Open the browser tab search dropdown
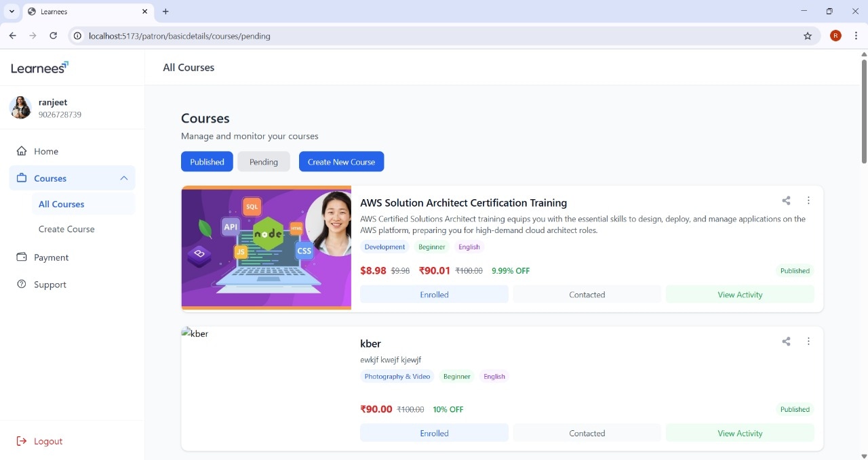The height and width of the screenshot is (460, 868). click(12, 12)
